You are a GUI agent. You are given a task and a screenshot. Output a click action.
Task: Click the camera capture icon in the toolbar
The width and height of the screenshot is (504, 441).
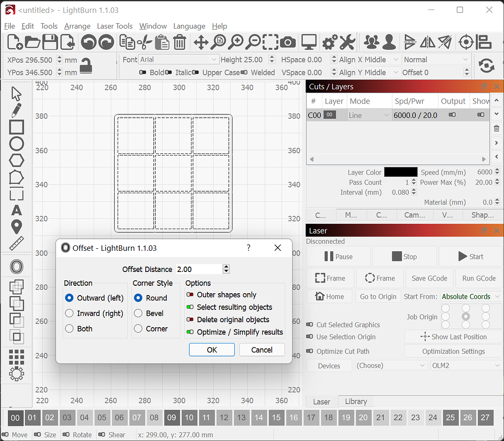point(288,43)
